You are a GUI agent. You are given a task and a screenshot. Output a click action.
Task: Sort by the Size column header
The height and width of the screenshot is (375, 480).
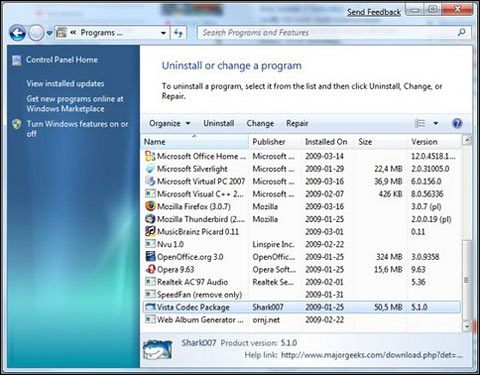click(381, 142)
